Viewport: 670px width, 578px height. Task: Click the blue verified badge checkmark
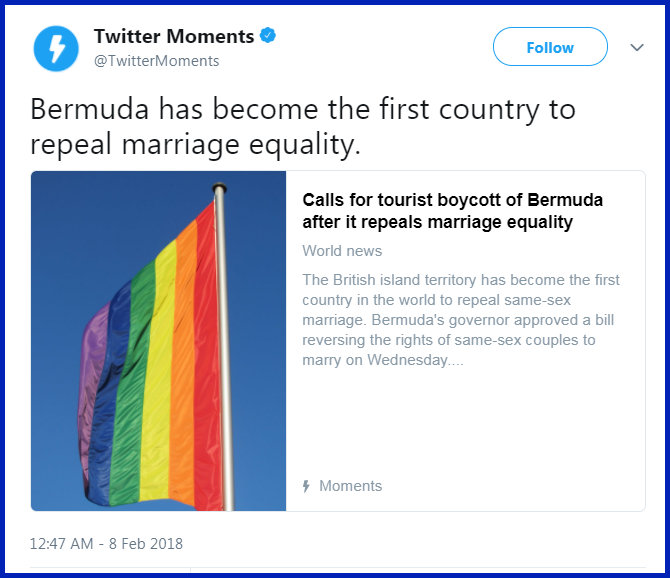[x=268, y=36]
